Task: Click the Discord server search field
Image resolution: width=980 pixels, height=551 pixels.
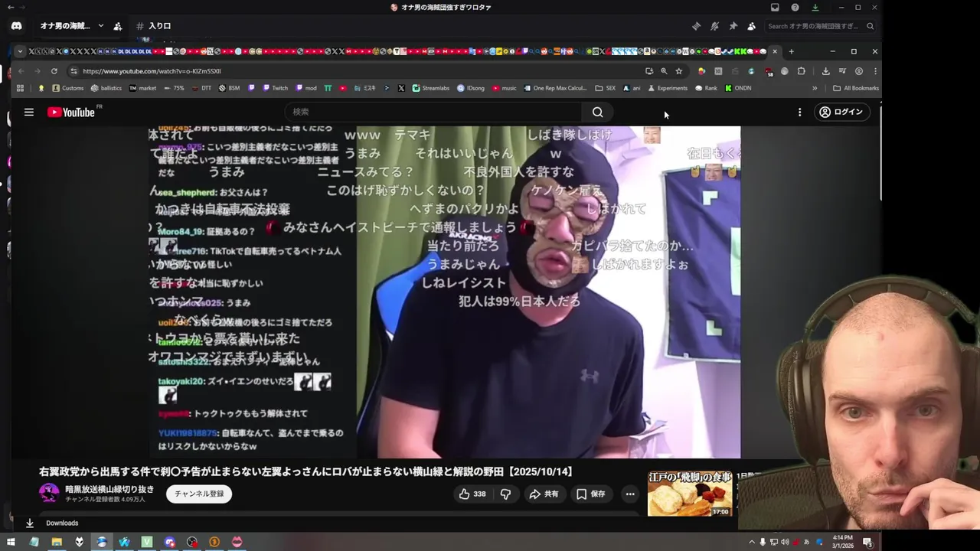Action: pos(820,26)
